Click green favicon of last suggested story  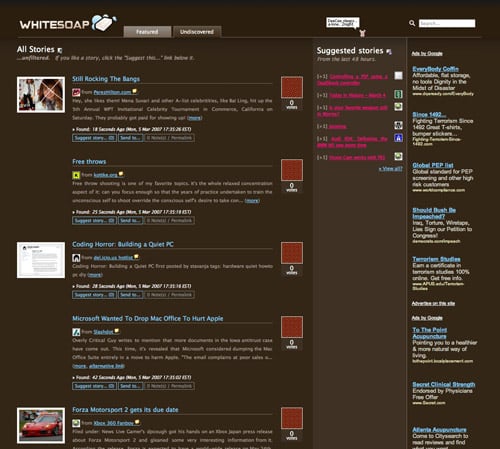pos(398,156)
